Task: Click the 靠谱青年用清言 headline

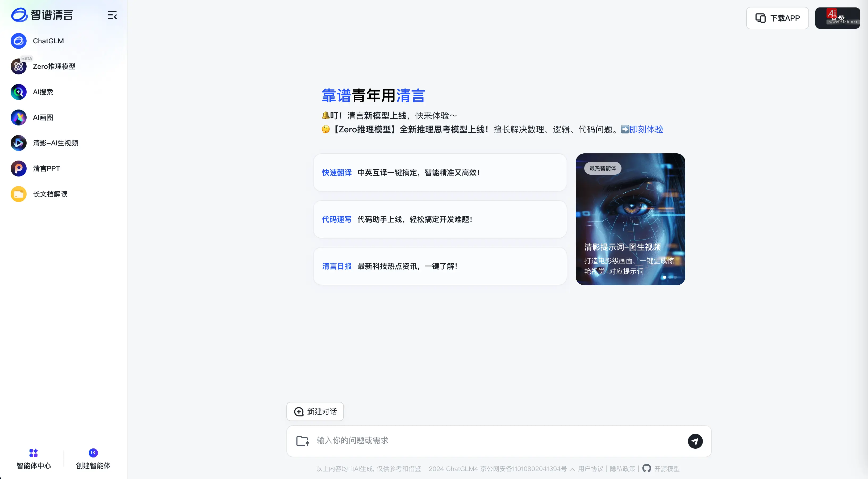Action: click(373, 96)
